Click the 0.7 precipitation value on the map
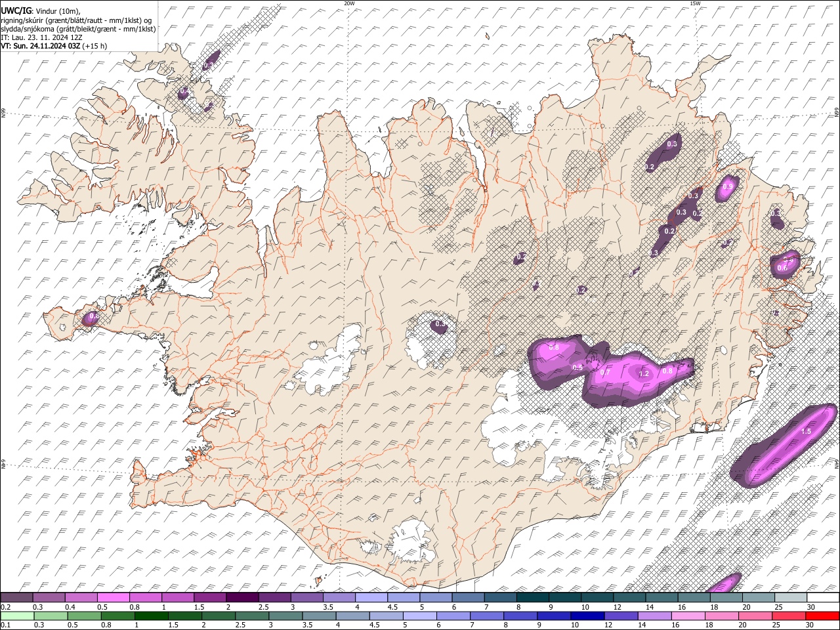This screenshot has height=630, width=840. pos(605,373)
